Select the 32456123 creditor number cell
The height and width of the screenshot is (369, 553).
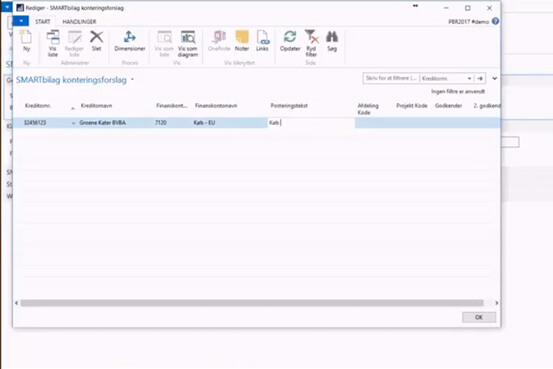tap(35, 123)
